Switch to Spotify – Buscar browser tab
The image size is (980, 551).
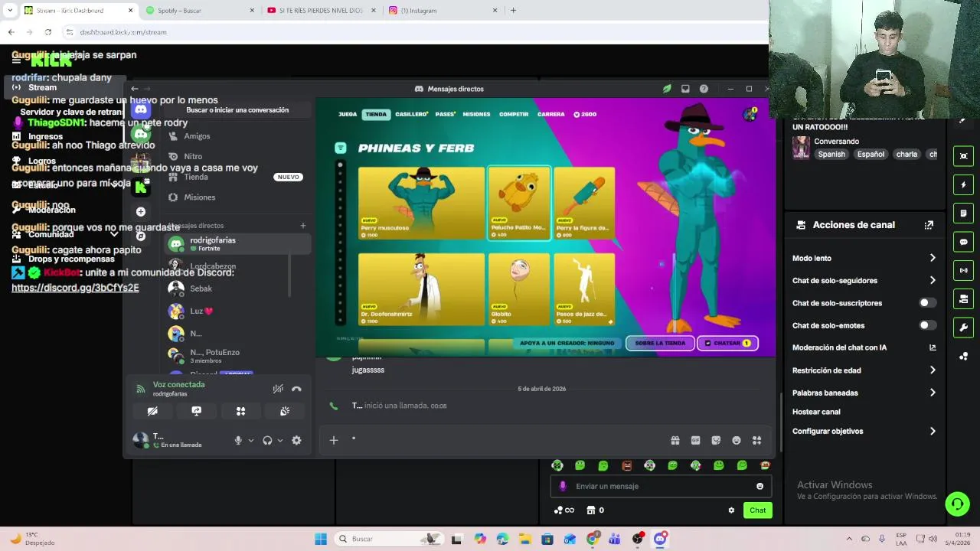(200, 11)
